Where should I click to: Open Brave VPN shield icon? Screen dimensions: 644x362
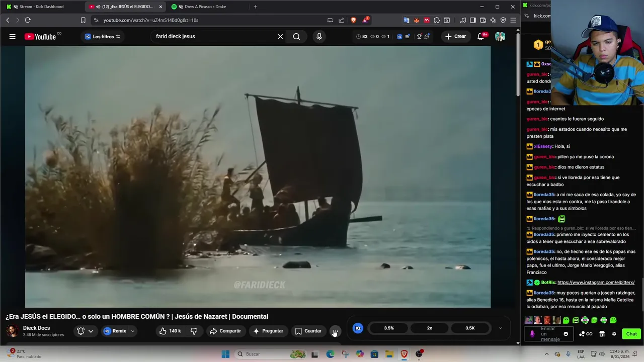[x=503, y=20]
